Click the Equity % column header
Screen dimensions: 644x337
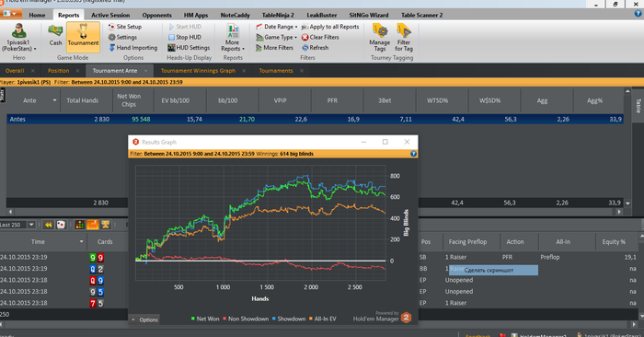coord(614,241)
